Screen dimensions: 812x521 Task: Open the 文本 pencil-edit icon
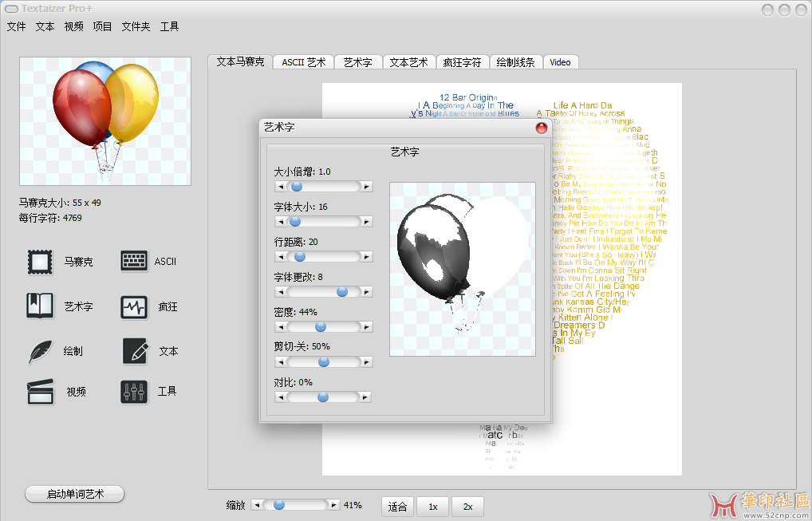pos(134,351)
